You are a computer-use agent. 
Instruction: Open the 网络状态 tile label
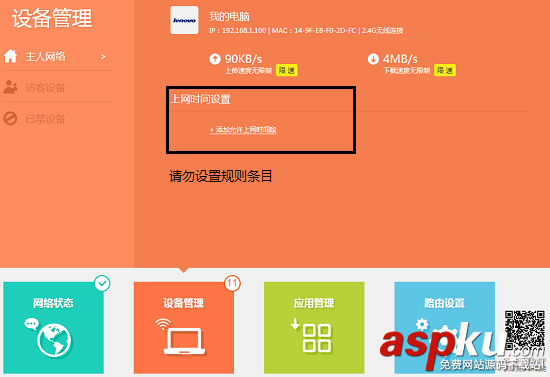53,303
